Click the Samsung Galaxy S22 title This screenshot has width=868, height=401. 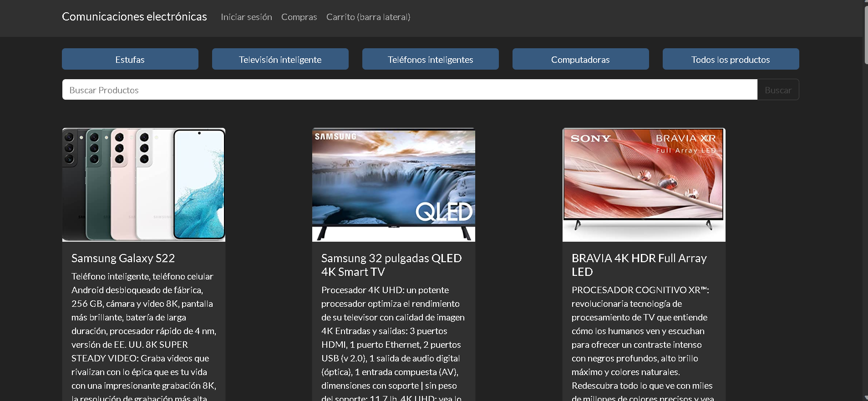(x=123, y=258)
